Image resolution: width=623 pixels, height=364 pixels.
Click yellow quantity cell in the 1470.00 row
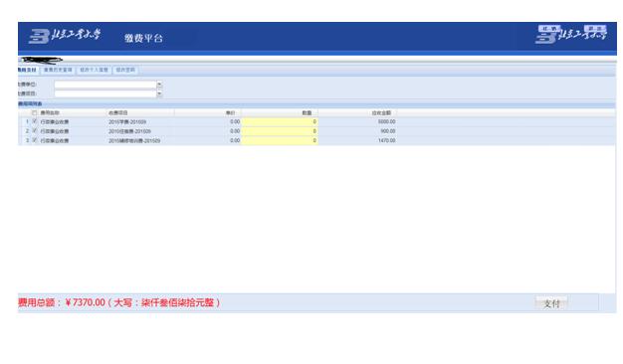tap(280, 140)
